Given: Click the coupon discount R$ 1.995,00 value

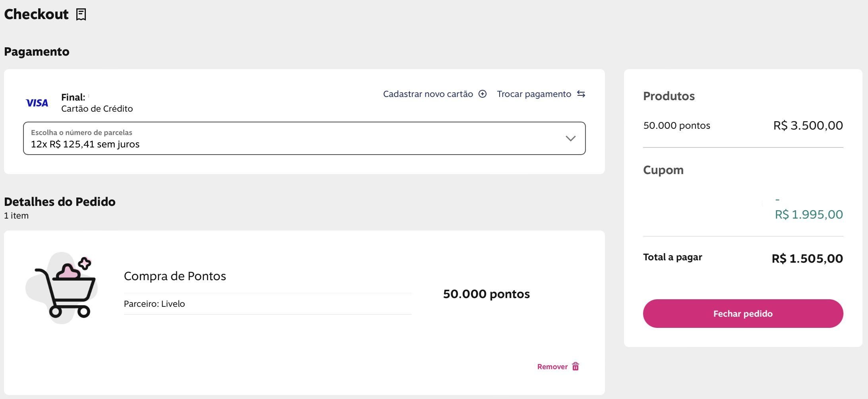Looking at the screenshot, I should 808,214.
